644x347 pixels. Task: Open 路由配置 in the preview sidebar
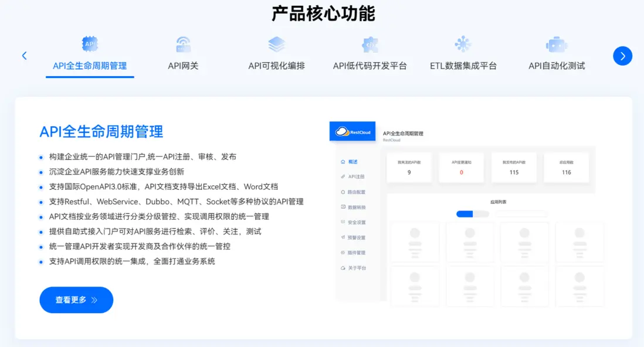pos(353,192)
